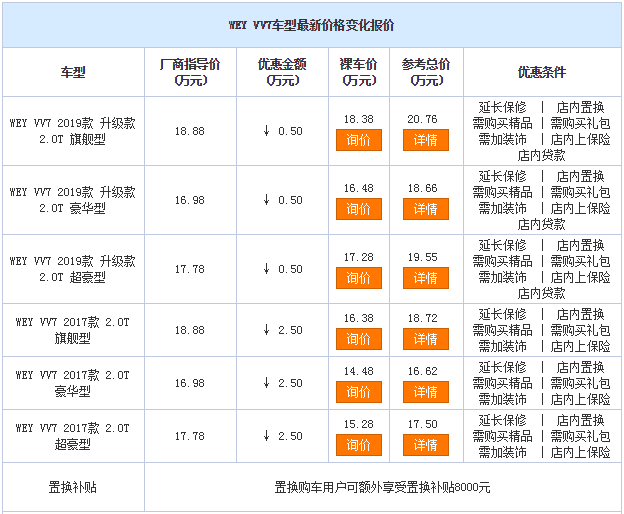This screenshot has width=624, height=514.
Task: Select WEY VV7 2017款 2.0T 旗舰型 model
Action: point(72,330)
